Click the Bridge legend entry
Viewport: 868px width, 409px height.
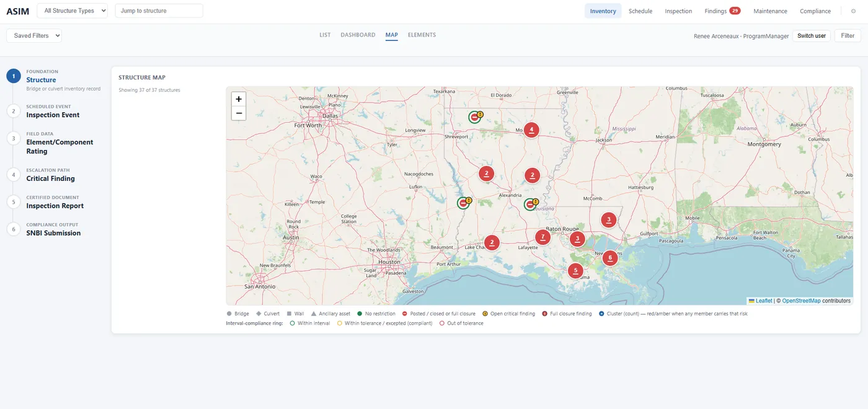238,314
